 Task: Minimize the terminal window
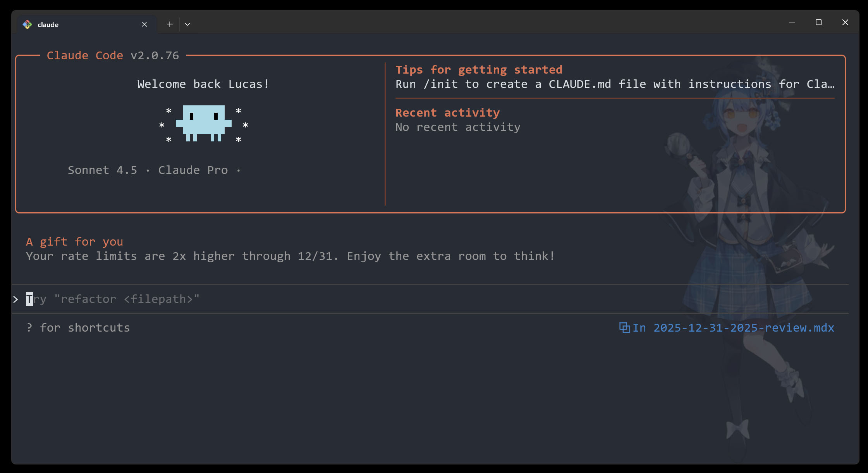pyautogui.click(x=792, y=22)
